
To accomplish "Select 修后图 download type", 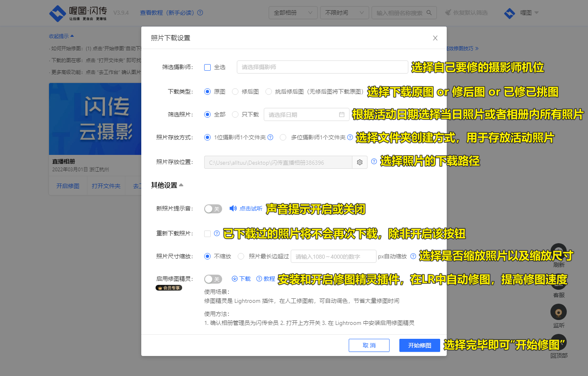I will tap(235, 92).
